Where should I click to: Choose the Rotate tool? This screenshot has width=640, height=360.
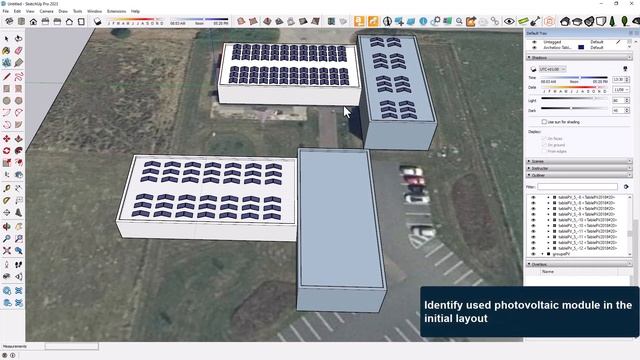tap(7, 151)
